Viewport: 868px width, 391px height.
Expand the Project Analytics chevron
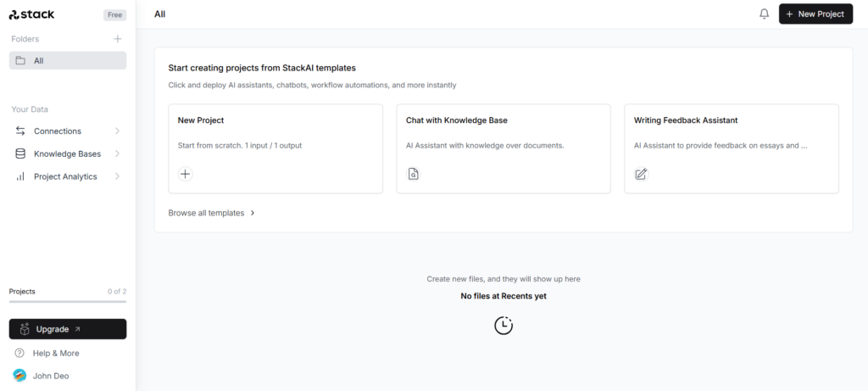[x=117, y=176]
